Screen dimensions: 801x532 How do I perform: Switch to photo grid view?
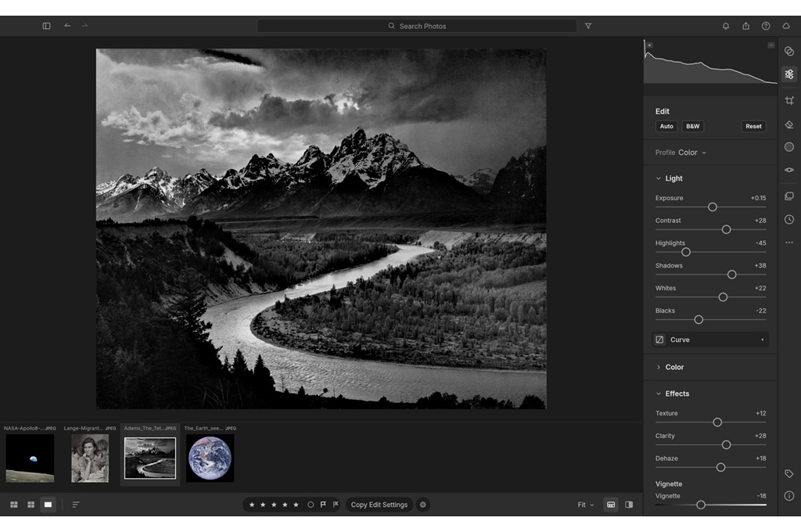click(x=14, y=505)
